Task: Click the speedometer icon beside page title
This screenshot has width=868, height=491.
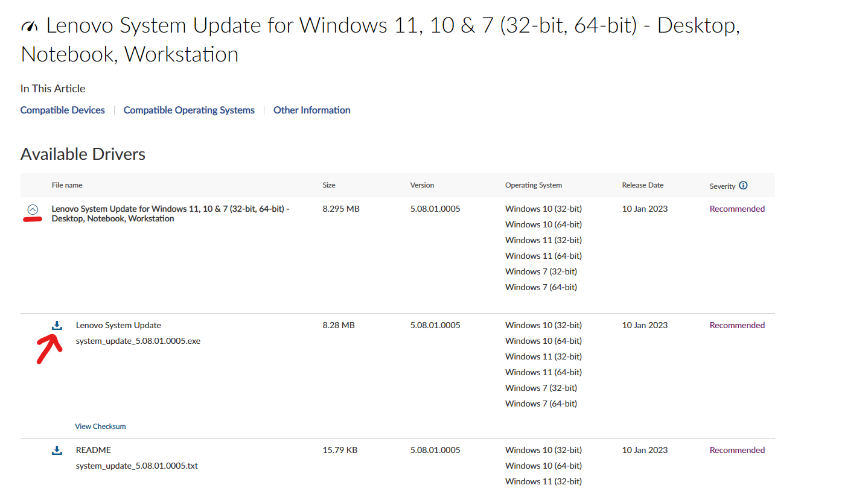Action: click(x=29, y=26)
